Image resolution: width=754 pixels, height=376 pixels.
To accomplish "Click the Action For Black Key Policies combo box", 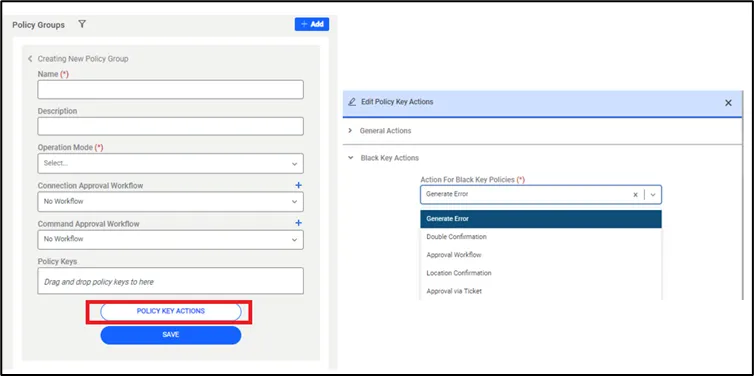I will [541, 195].
